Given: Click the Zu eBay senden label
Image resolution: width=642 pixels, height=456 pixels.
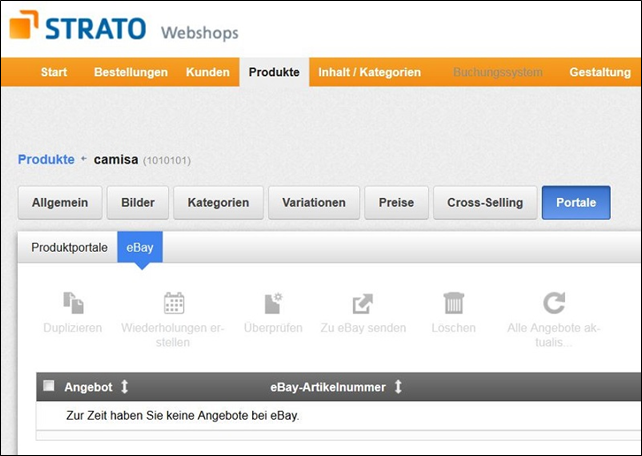Looking at the screenshot, I should click(363, 328).
